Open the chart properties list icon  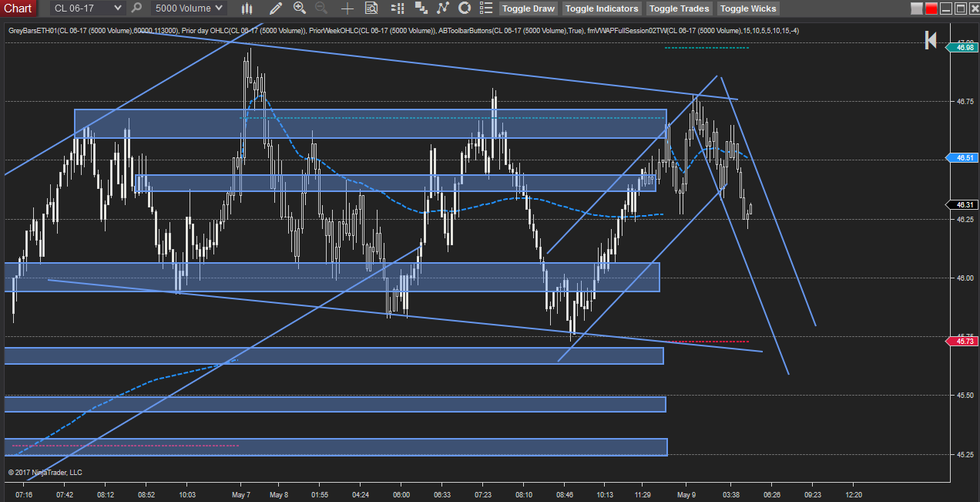coord(486,8)
